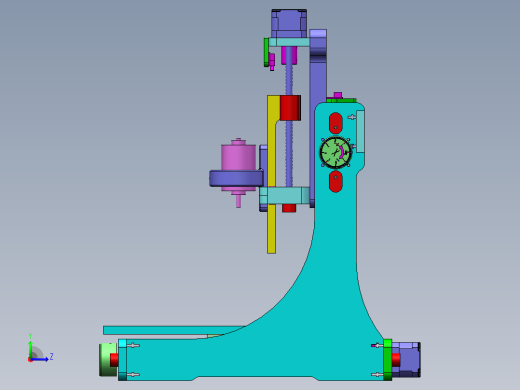This screenshot has height=390, width=520.
Task: Select the magenta knob atop the cyan frame
Action: pyautogui.click(x=338, y=95)
